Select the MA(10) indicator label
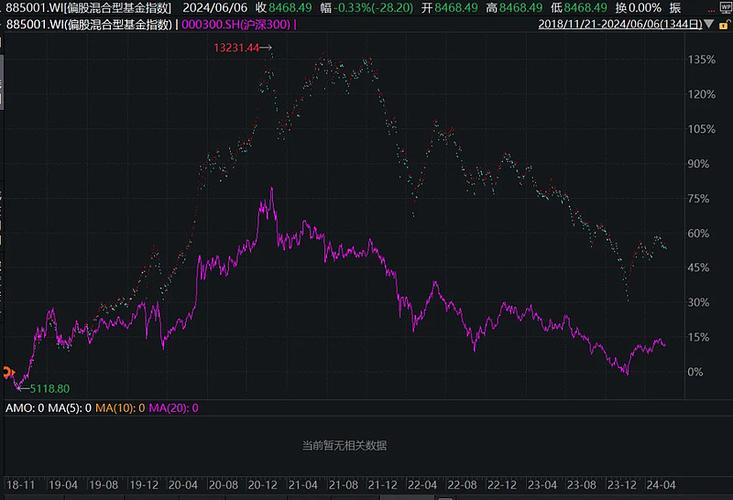This screenshot has width=733, height=500. point(120,407)
